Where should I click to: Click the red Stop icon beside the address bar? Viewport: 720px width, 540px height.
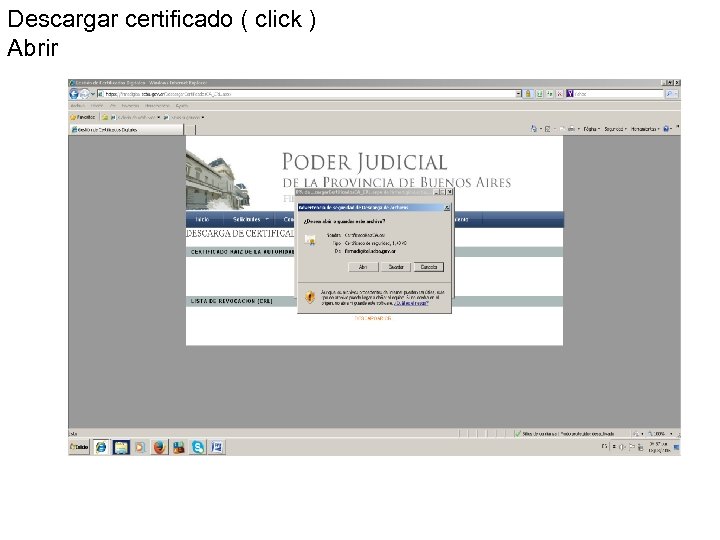coord(559,94)
